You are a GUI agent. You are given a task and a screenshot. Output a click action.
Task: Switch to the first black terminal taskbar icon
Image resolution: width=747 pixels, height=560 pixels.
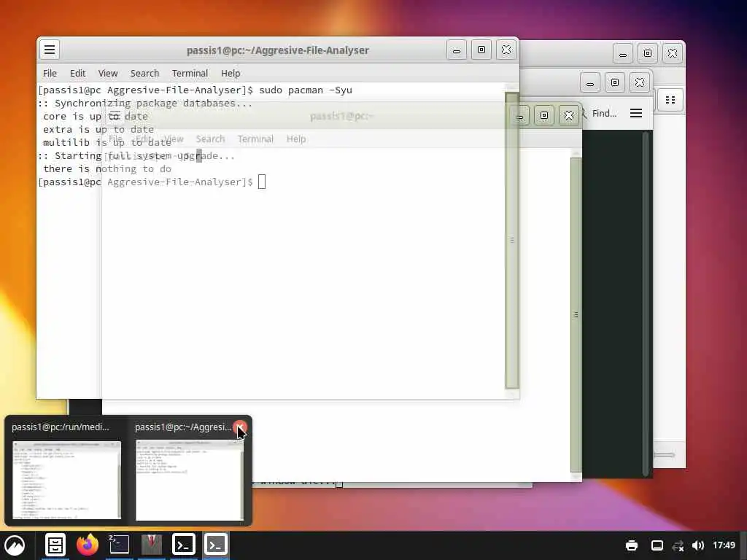[184, 545]
